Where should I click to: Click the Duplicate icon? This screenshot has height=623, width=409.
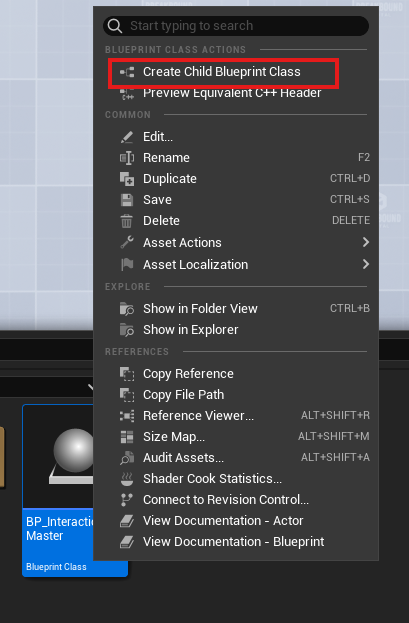tap(127, 179)
